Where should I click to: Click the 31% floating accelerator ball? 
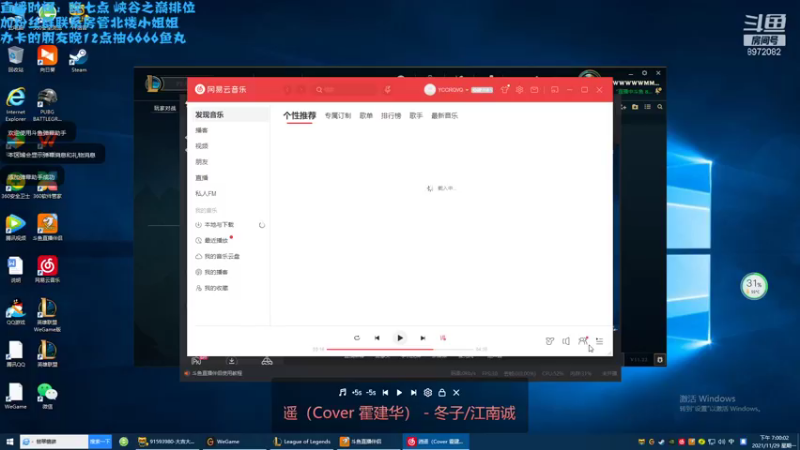(x=754, y=286)
